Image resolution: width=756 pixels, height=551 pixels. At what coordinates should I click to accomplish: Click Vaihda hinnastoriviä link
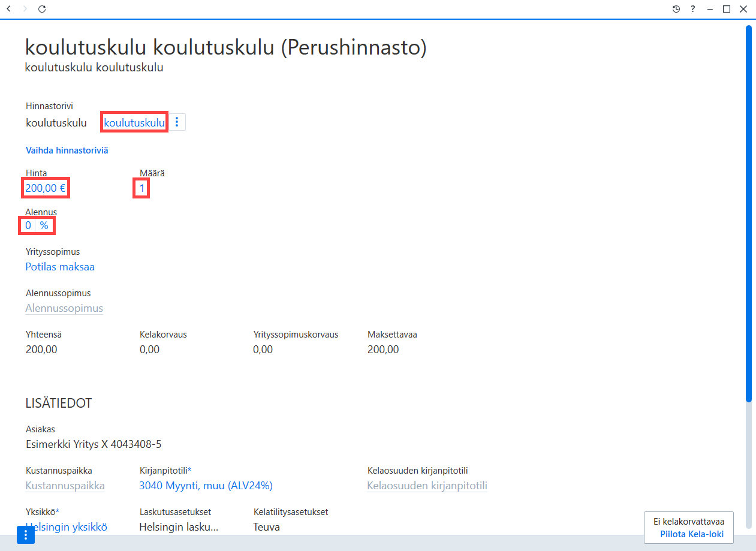pyautogui.click(x=67, y=150)
